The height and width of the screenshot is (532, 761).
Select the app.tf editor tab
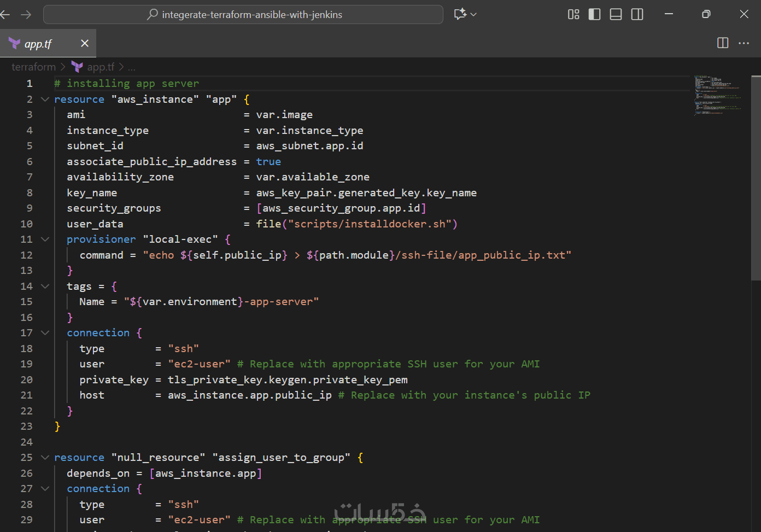38,44
